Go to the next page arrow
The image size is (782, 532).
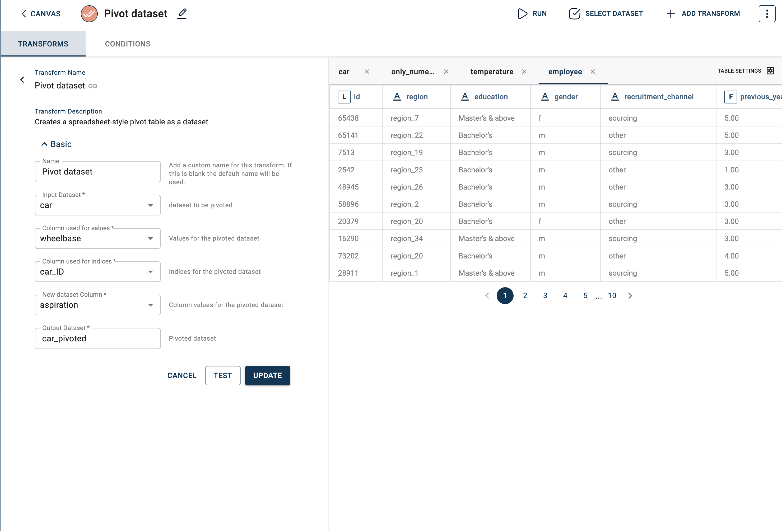[630, 296]
